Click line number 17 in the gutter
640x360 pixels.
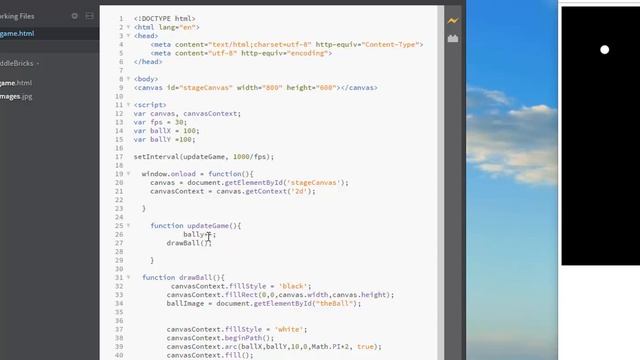point(119,157)
